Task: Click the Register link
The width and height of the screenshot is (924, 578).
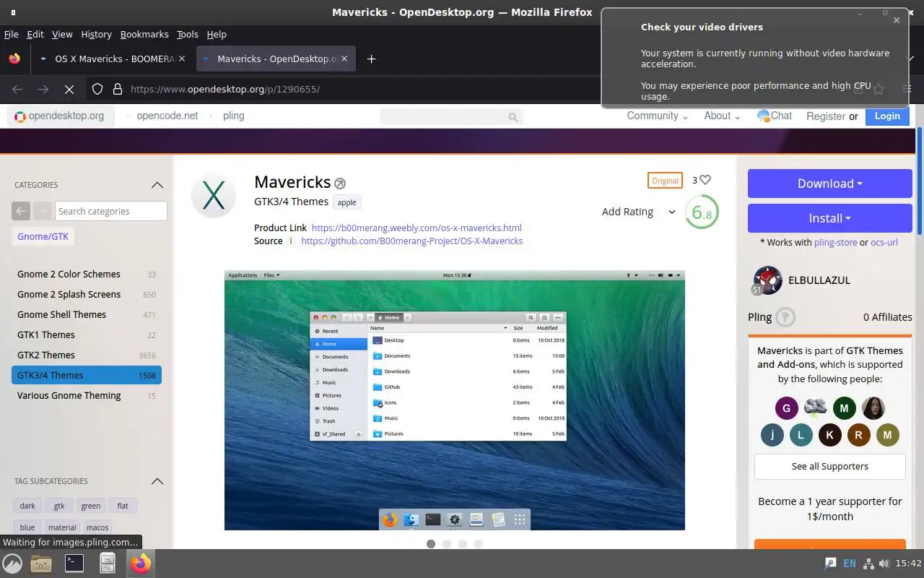Action: (826, 116)
